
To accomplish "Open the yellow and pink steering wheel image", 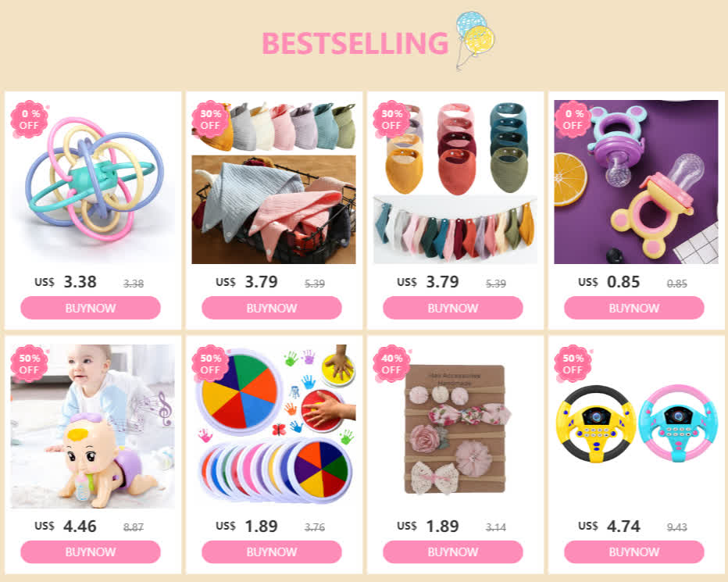I will [636, 426].
